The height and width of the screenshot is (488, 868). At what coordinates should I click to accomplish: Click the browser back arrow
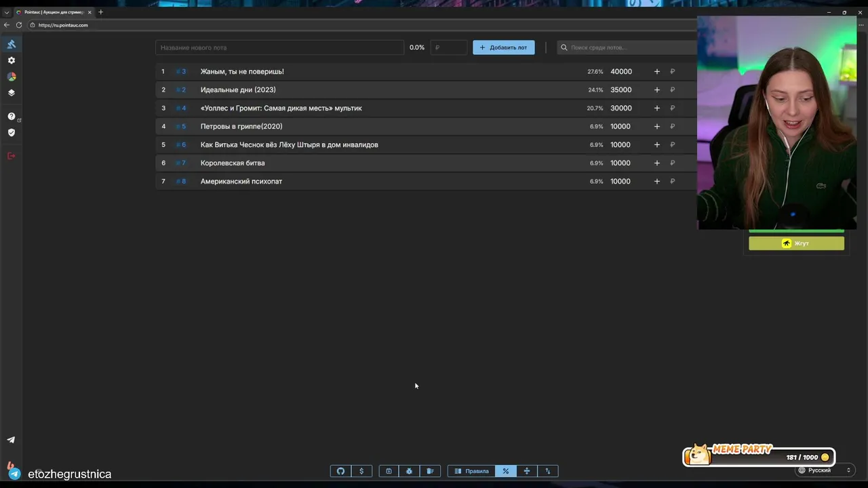[7, 25]
